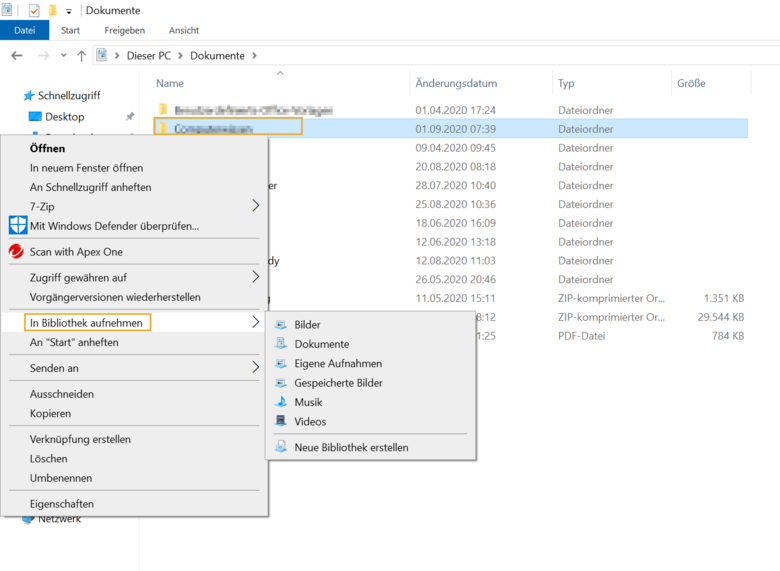Click the address bar location icon
The width and height of the screenshot is (780, 571).
101,55
